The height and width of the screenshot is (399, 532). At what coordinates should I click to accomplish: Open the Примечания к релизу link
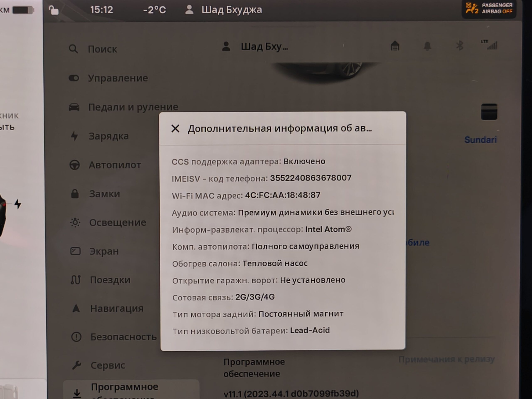[446, 359]
